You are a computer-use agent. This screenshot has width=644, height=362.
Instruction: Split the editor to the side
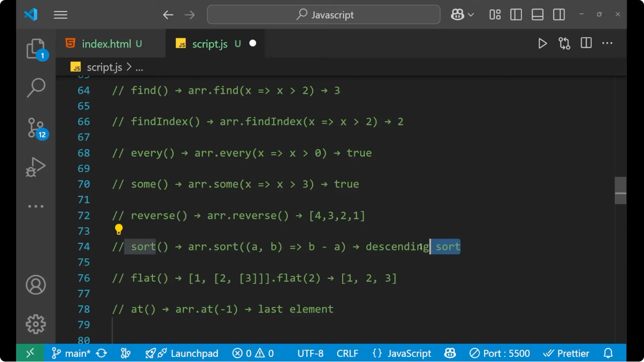586,43
